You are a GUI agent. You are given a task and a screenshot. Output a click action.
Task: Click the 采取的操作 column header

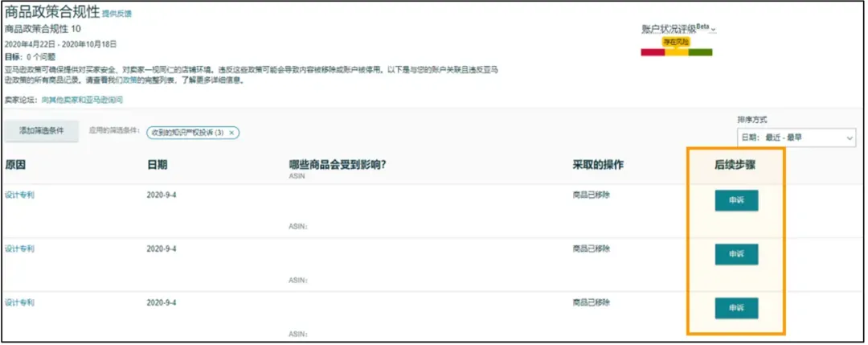tap(598, 165)
